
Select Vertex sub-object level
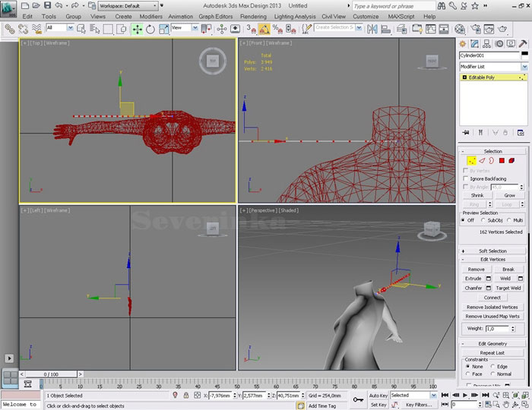point(472,160)
